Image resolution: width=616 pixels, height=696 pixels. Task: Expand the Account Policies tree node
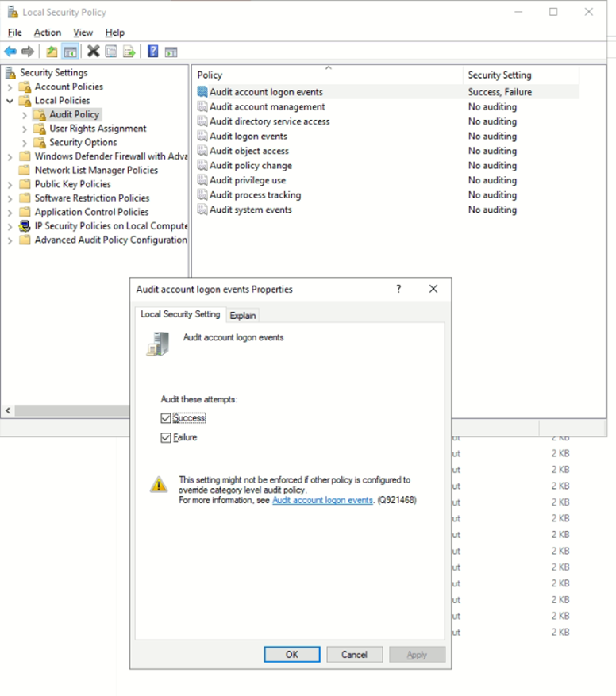pyautogui.click(x=10, y=87)
